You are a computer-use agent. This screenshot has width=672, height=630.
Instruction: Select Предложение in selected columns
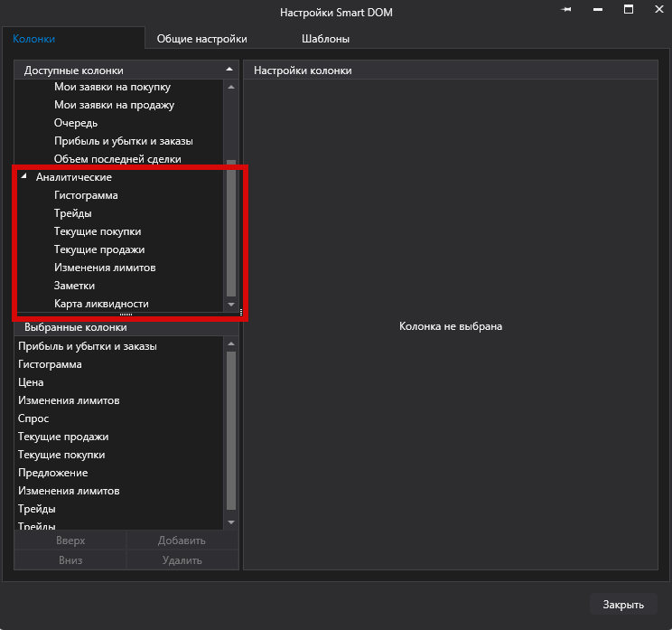pos(52,473)
